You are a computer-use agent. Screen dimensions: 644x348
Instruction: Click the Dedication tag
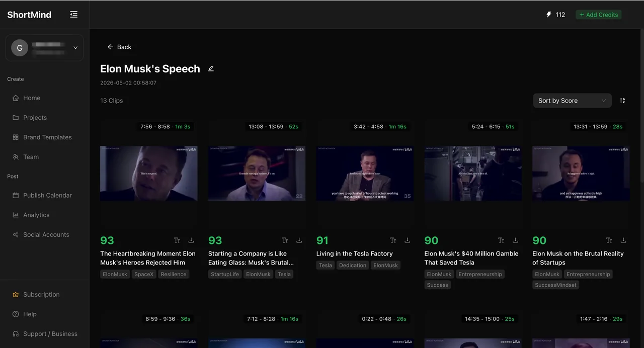click(353, 266)
